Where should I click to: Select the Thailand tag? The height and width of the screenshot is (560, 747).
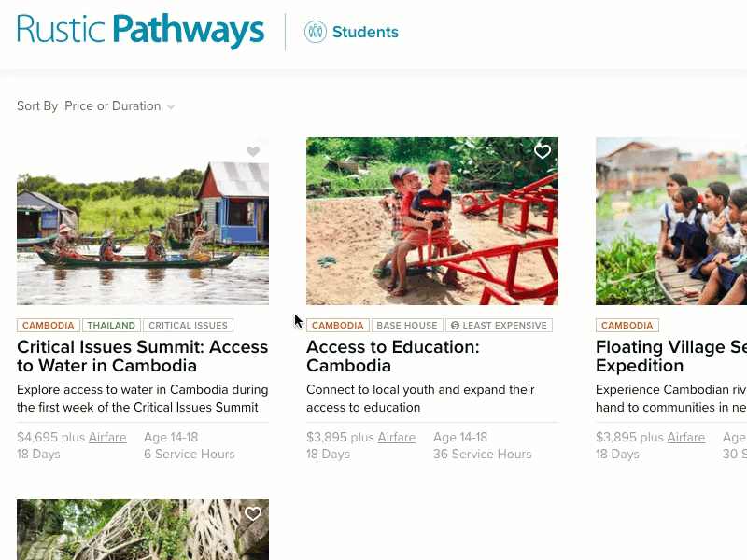pyautogui.click(x=111, y=326)
